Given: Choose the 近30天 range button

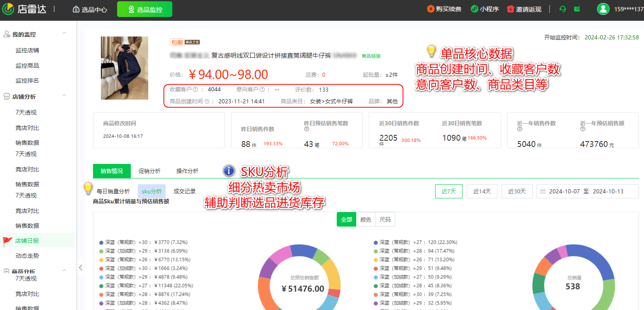Looking at the screenshot, I should (x=517, y=191).
